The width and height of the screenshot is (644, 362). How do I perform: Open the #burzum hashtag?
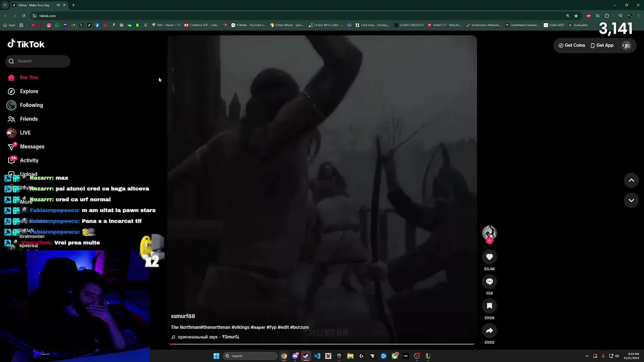(x=299, y=327)
